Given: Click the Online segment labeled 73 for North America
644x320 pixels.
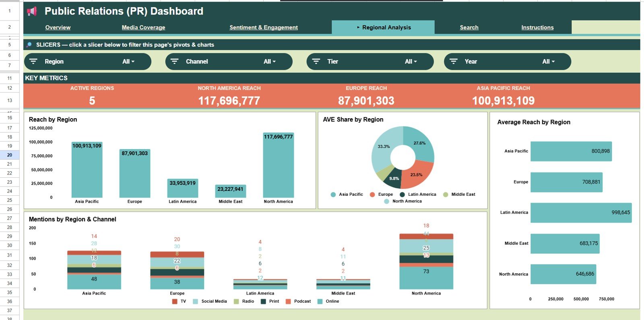Looking at the screenshot, I should [x=426, y=278].
